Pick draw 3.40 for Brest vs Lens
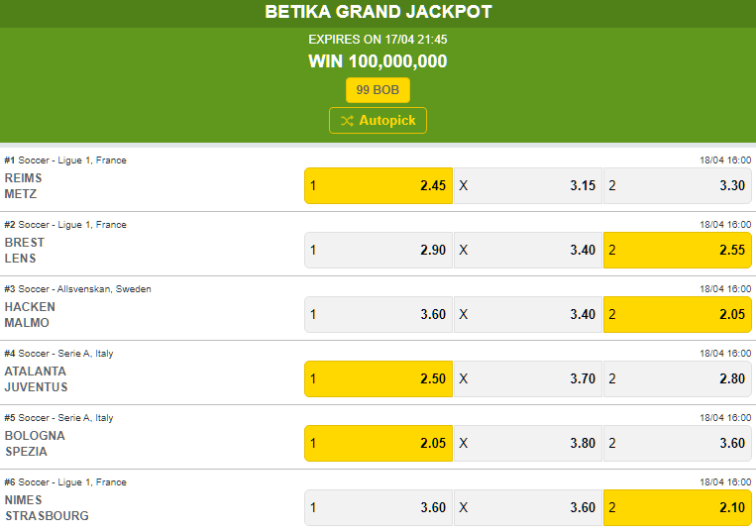 point(527,250)
